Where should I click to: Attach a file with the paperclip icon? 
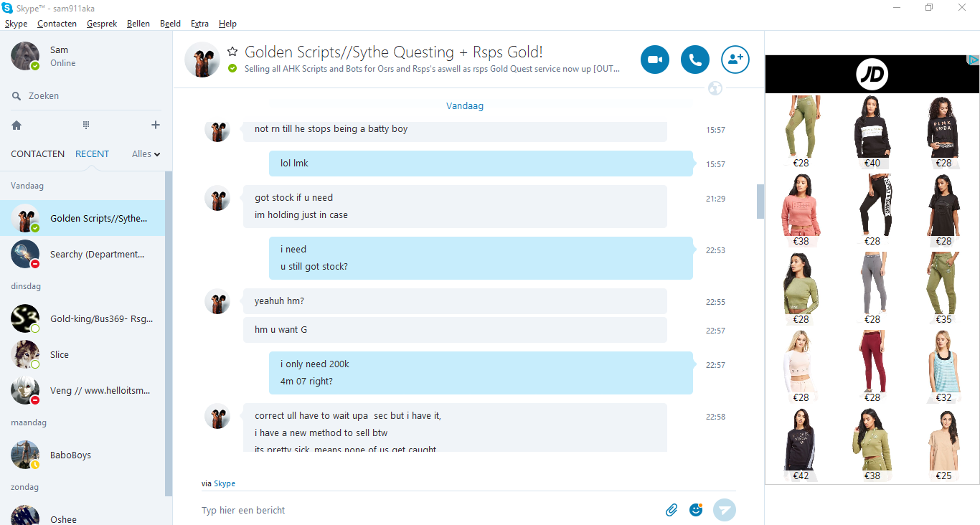[x=672, y=510]
